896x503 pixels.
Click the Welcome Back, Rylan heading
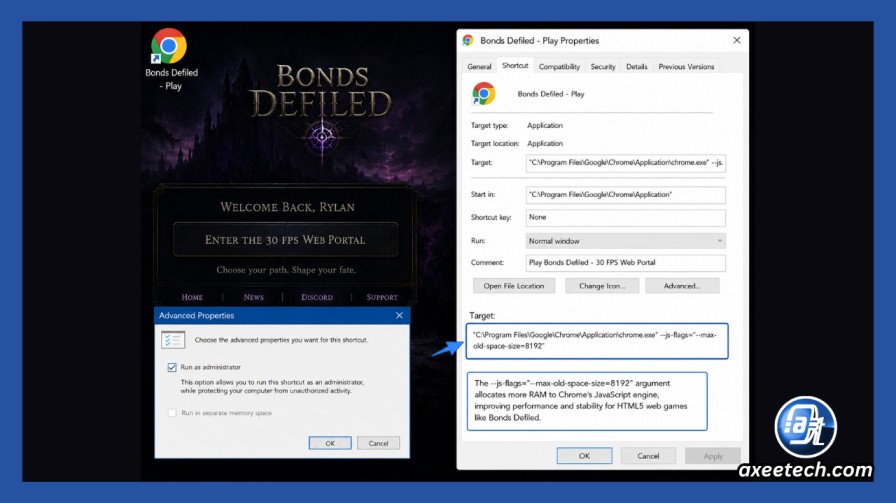[287, 207]
